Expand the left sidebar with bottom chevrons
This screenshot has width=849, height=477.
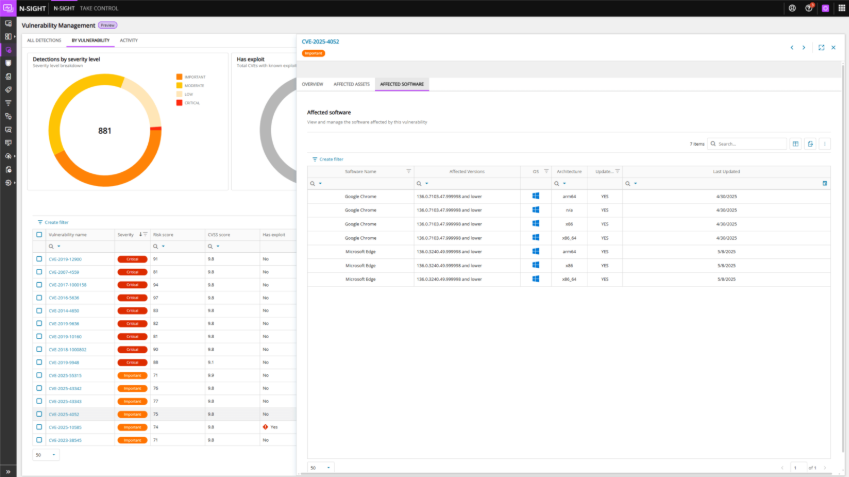8,470
